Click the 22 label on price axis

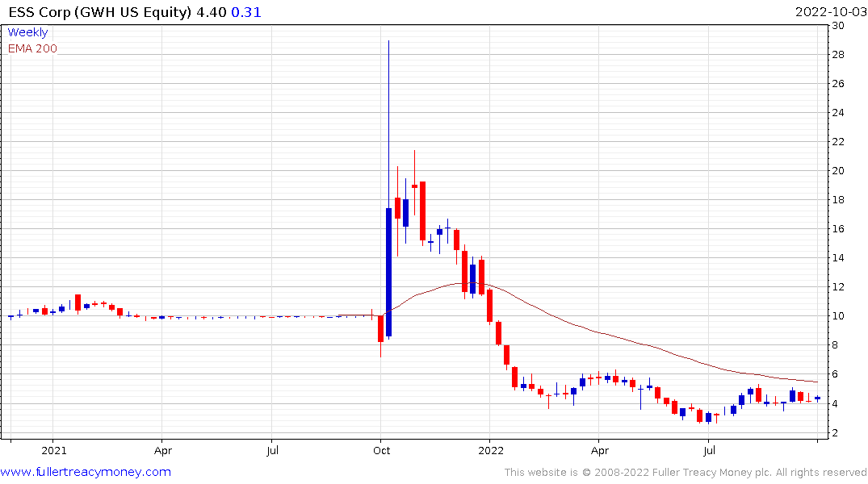click(838, 142)
